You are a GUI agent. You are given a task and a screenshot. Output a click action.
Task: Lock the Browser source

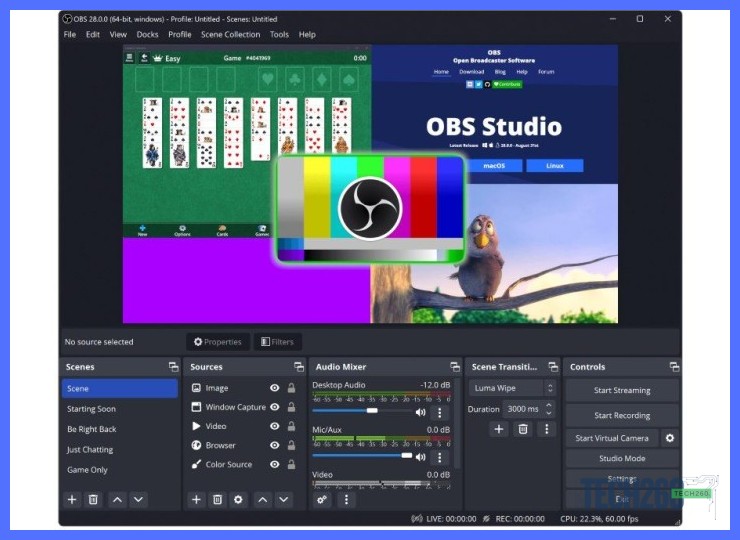tap(292, 445)
